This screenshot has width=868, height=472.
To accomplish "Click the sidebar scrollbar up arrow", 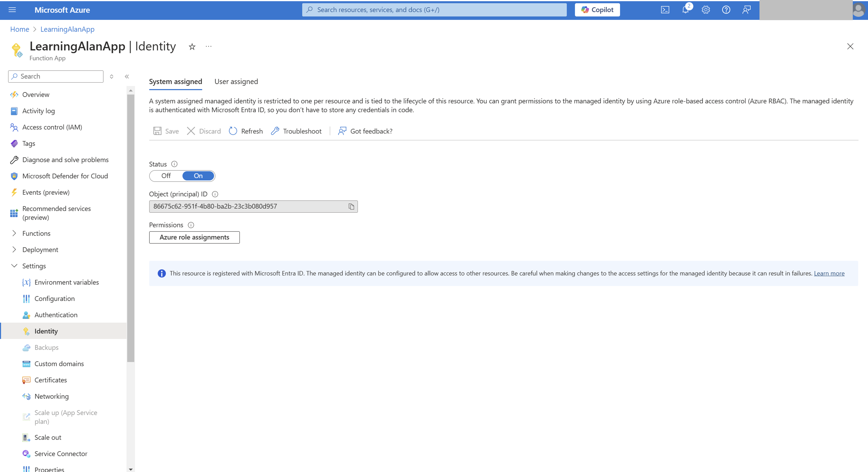I will click(x=131, y=91).
